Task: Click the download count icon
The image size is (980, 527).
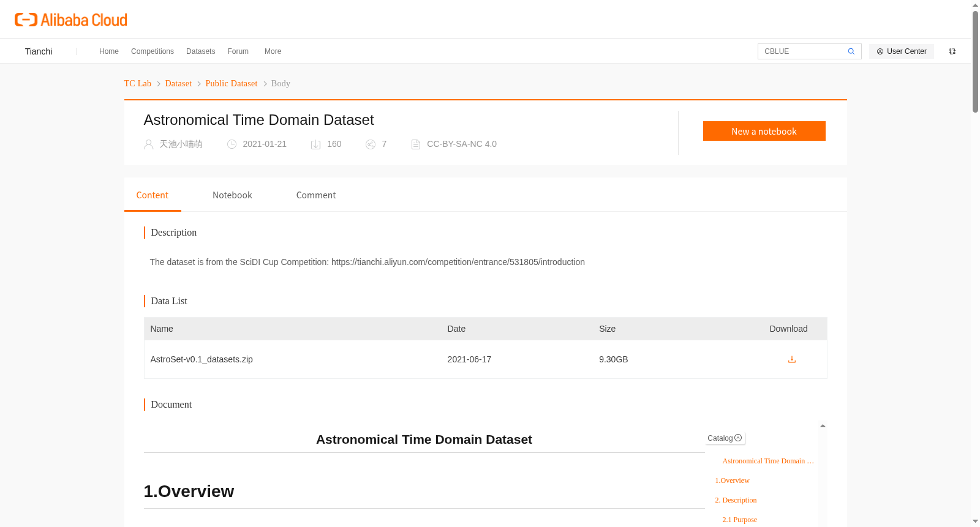Action: coord(316,144)
